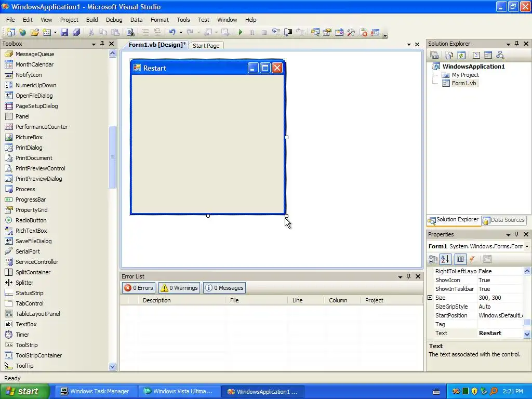Click the Step Into debug icon
Viewport: 532px width, 399px height.
[x=276, y=32]
